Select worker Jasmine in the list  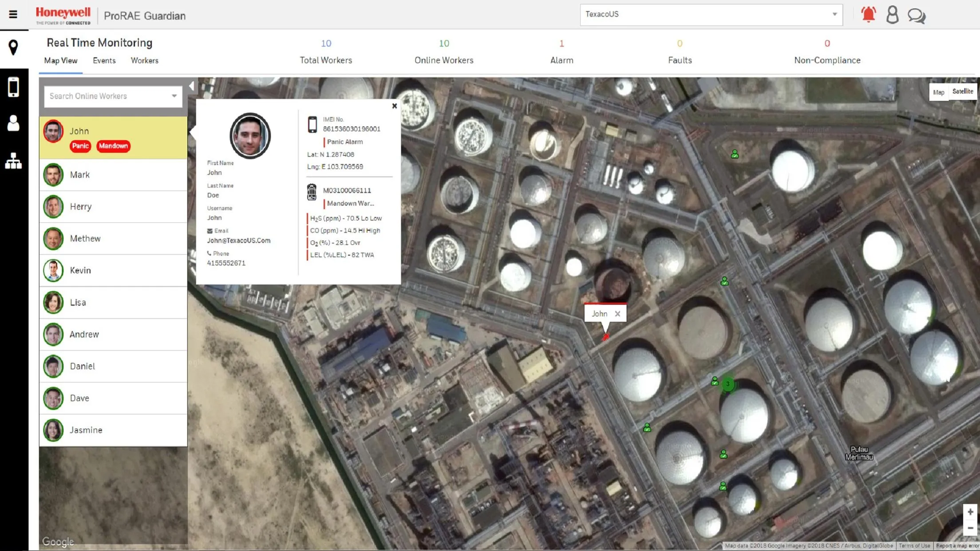click(x=113, y=430)
